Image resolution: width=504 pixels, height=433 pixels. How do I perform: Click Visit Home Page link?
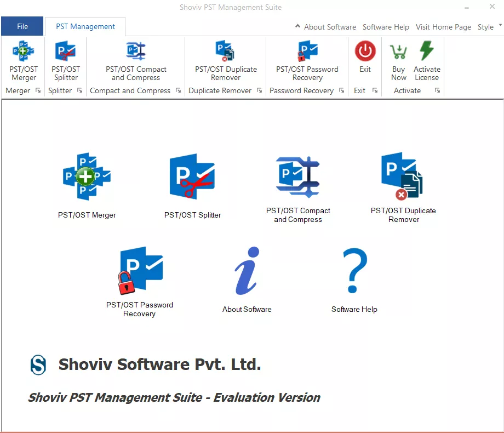(443, 27)
